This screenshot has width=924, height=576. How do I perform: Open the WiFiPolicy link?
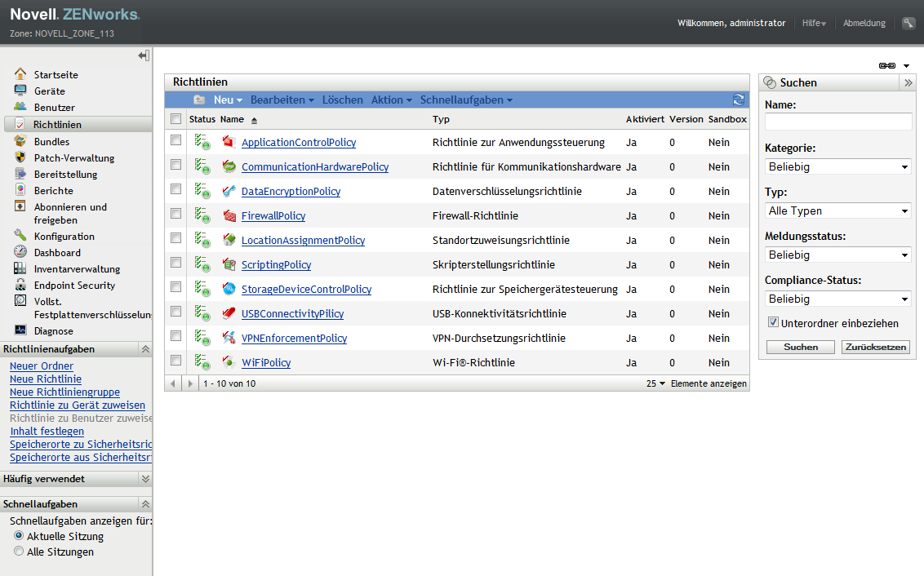266,363
